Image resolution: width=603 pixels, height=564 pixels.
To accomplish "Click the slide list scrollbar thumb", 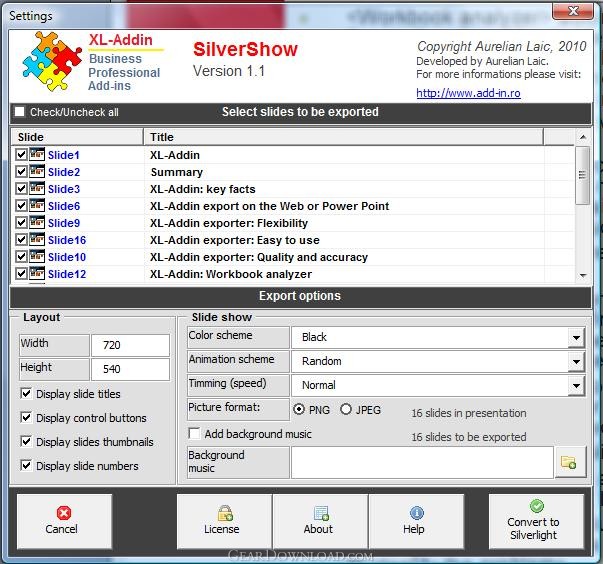I will pos(583,175).
